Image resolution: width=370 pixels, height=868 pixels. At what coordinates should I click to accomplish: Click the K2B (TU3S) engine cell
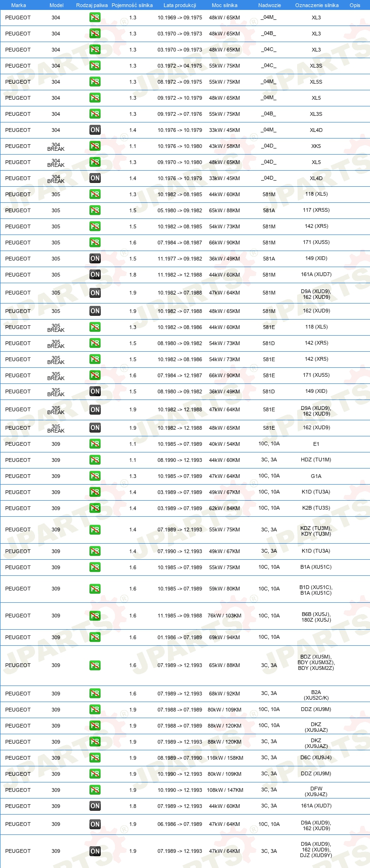pyautogui.click(x=316, y=508)
